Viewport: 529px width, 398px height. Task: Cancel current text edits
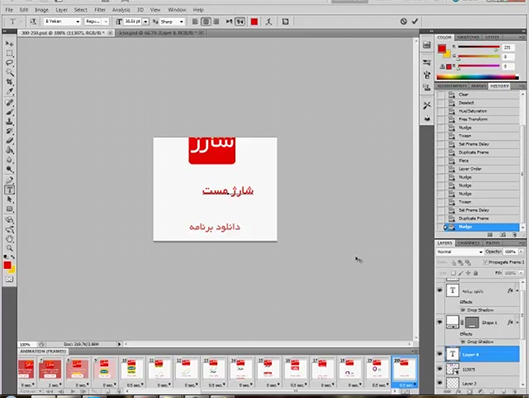pyautogui.click(x=403, y=21)
